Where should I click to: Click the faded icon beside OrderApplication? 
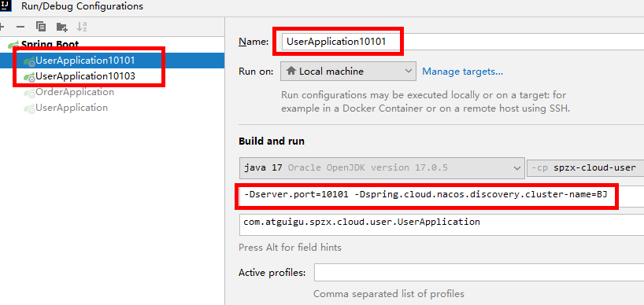pyautogui.click(x=29, y=93)
